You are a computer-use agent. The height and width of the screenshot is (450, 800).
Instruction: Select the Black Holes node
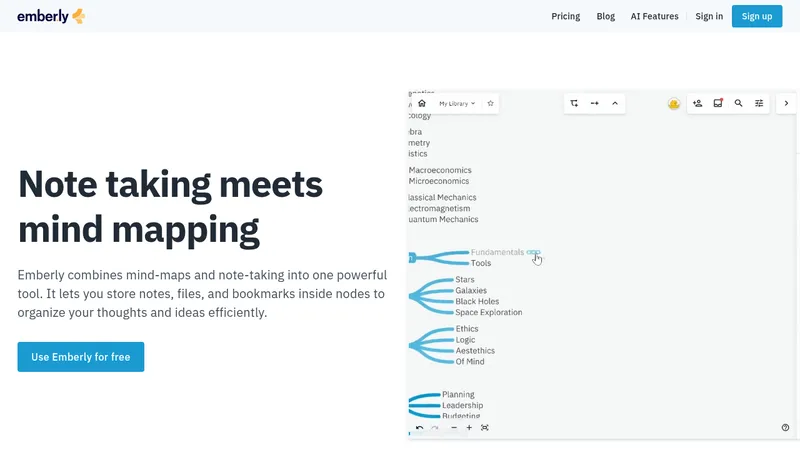477,302
